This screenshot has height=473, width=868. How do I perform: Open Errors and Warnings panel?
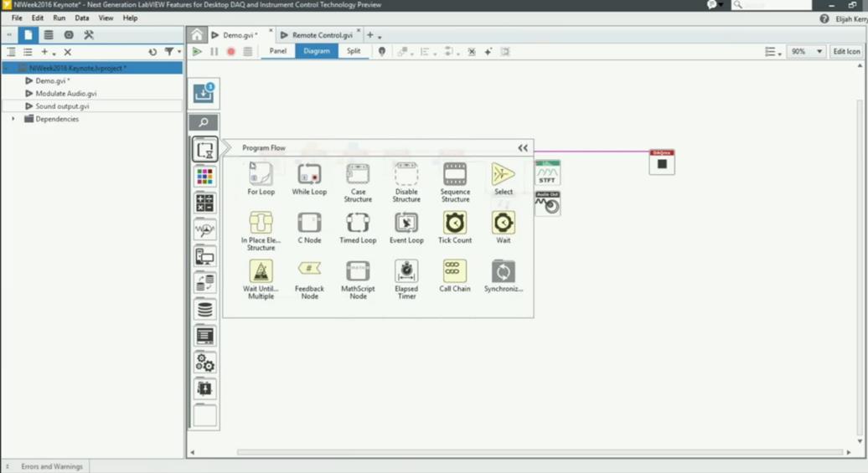tap(52, 466)
